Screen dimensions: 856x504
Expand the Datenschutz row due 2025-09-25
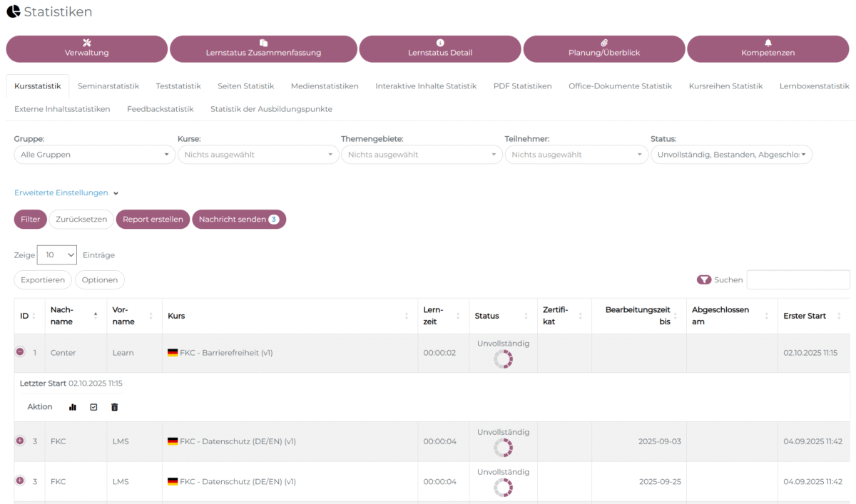pyautogui.click(x=20, y=480)
